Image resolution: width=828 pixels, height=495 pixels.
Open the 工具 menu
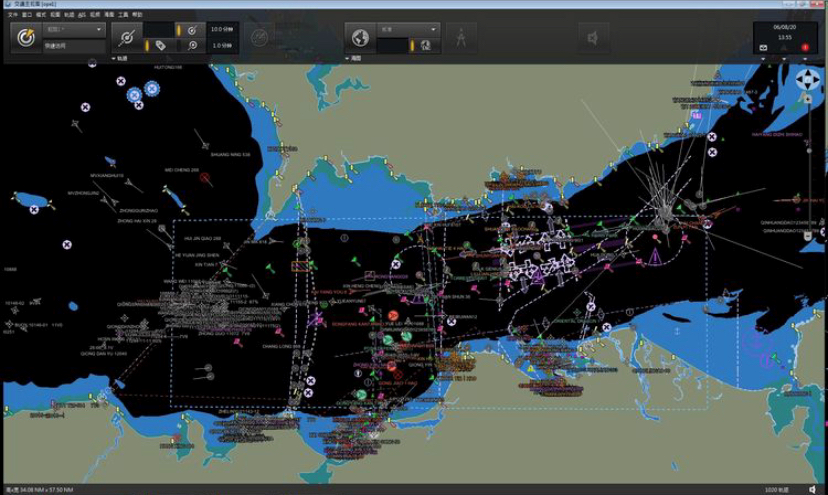click(123, 15)
